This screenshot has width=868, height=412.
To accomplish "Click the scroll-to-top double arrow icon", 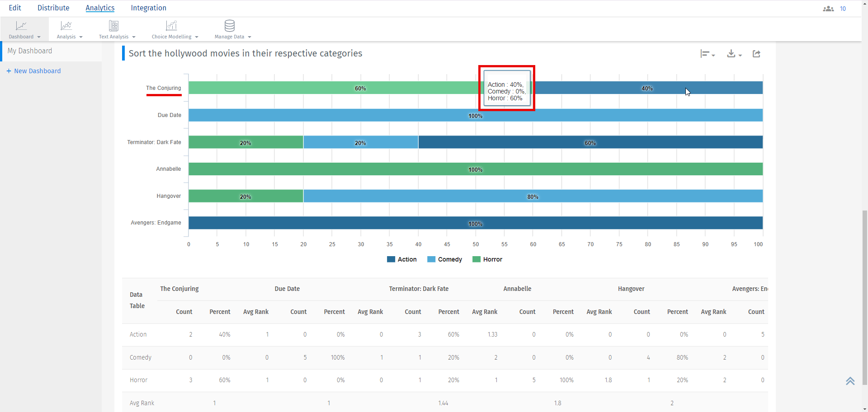I will tap(850, 381).
